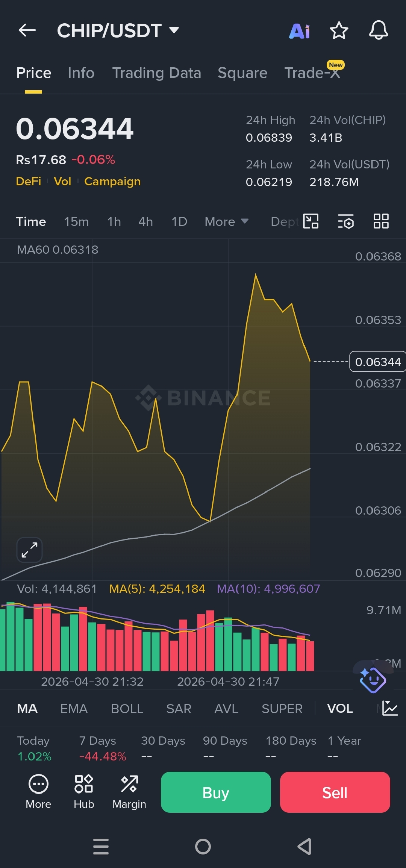Tap 24h High value 0.06839

(x=269, y=138)
